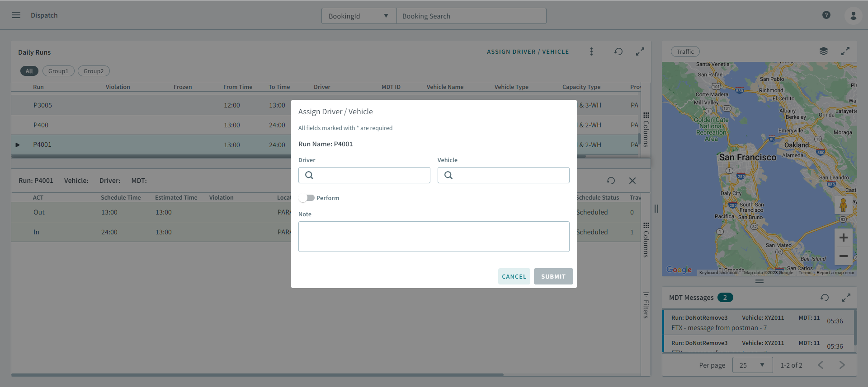868x387 pixels.
Task: Focus the Vehicle search field
Action: [504, 175]
